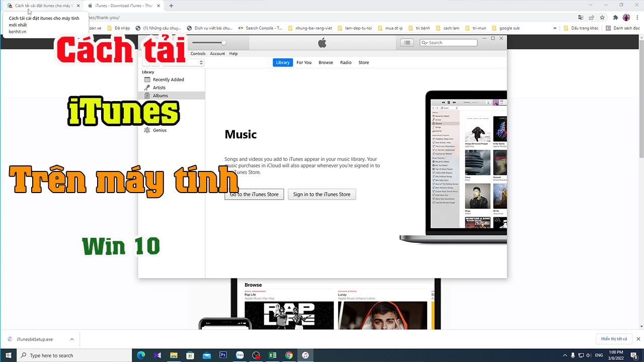This screenshot has height=362, width=644.
Task: Close the Chrome downloads bar
Action: click(638, 339)
